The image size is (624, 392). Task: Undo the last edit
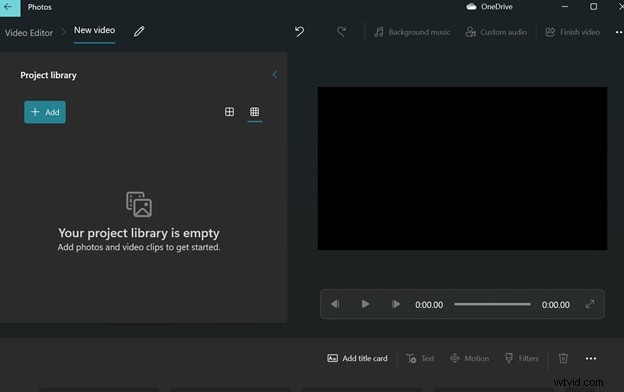299,31
